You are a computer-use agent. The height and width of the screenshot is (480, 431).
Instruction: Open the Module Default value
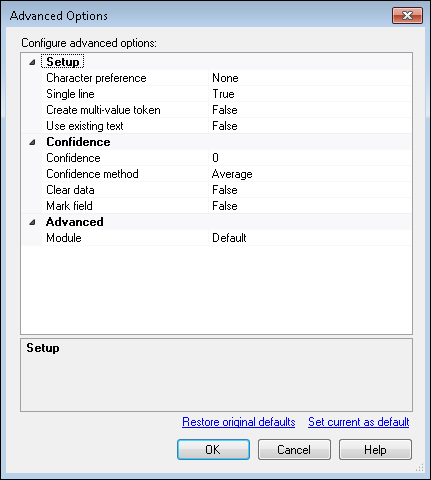click(310, 238)
